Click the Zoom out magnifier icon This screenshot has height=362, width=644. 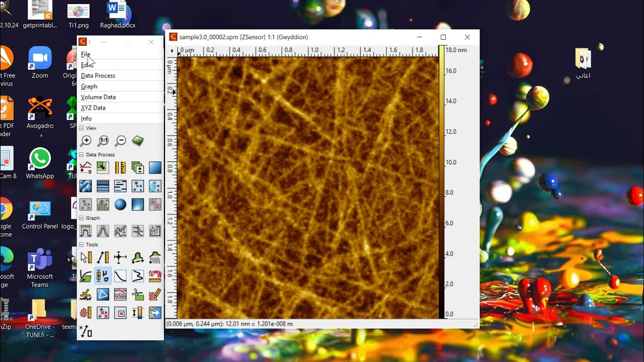[121, 141]
